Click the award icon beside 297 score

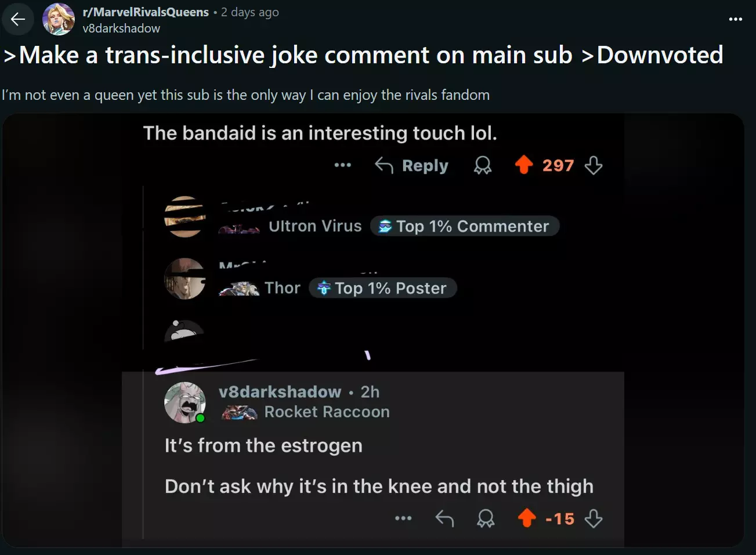pos(483,165)
